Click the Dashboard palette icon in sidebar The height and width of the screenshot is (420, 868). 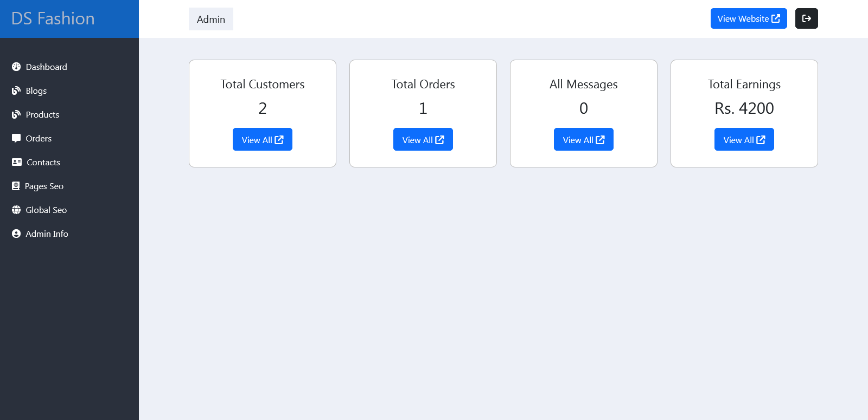pos(16,67)
